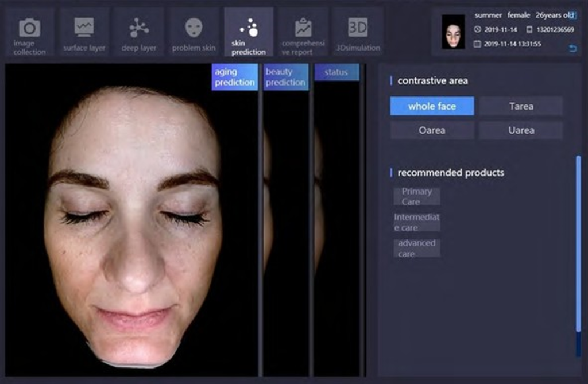Switch to the aging prediction tab

click(234, 77)
